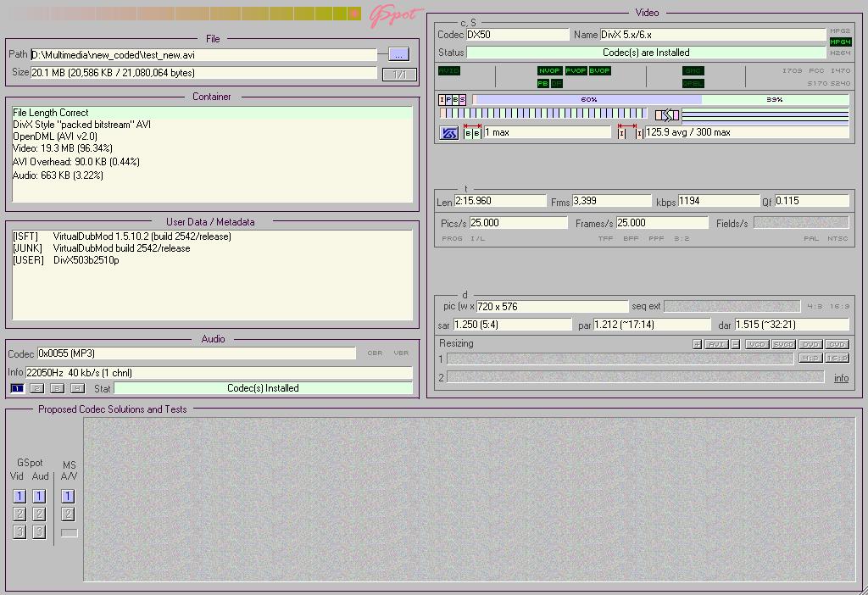Click the VCD resize preset button
868x595 pixels.
click(x=757, y=344)
